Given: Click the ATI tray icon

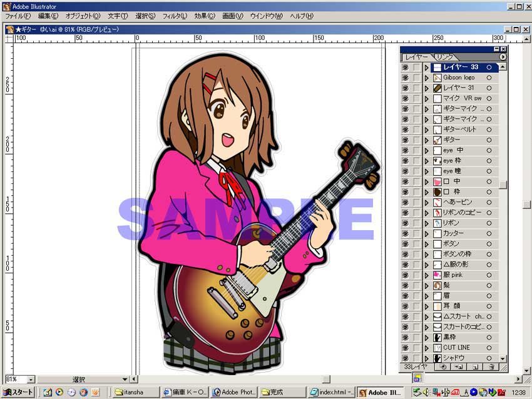Looking at the screenshot, I should coord(454,392).
